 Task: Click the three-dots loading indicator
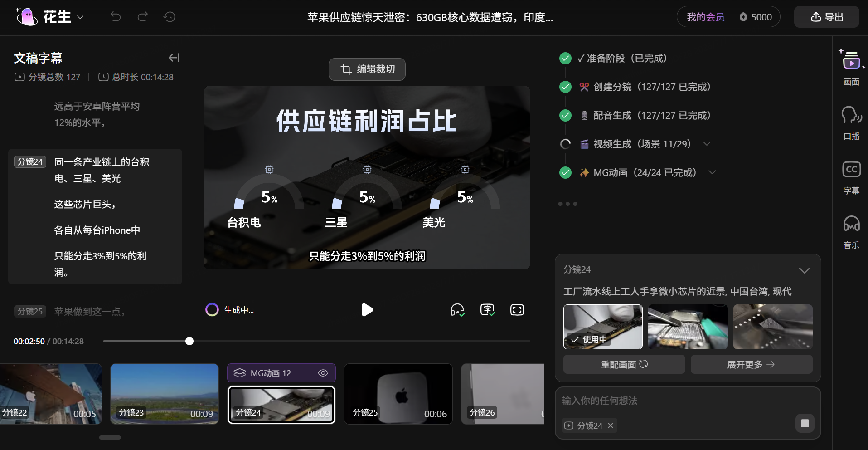tap(567, 204)
